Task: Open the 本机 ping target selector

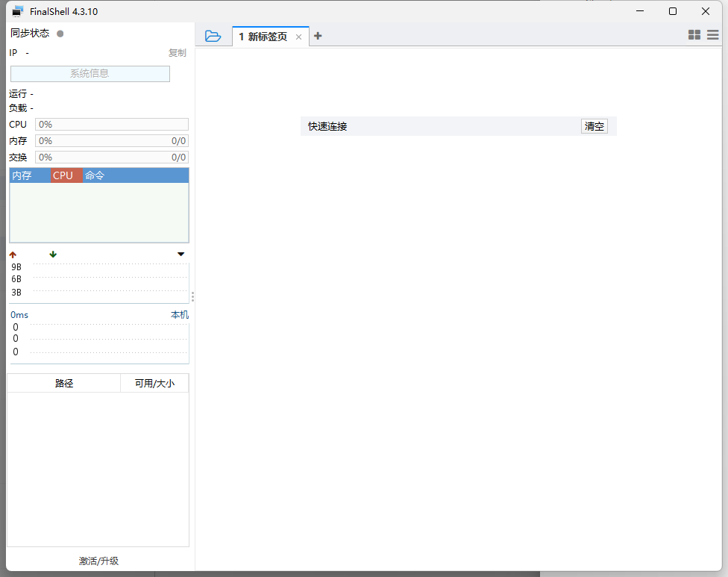Action: pyautogui.click(x=180, y=315)
